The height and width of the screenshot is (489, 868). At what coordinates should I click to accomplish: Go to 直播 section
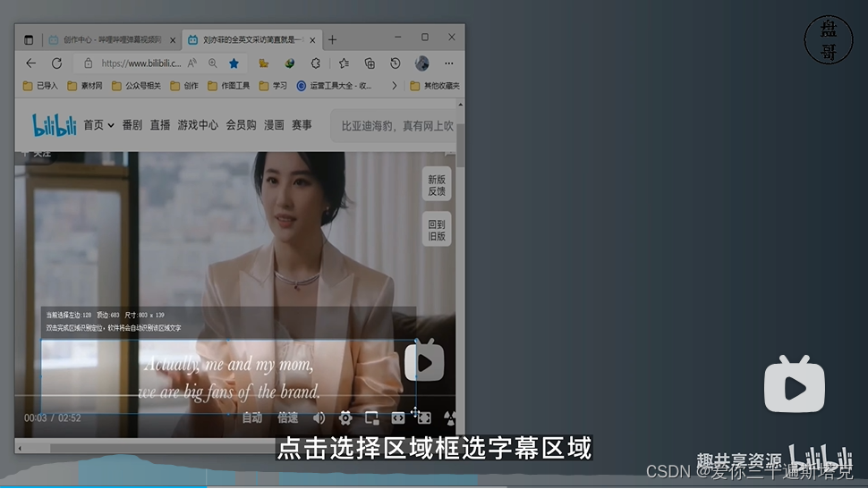pyautogui.click(x=160, y=125)
